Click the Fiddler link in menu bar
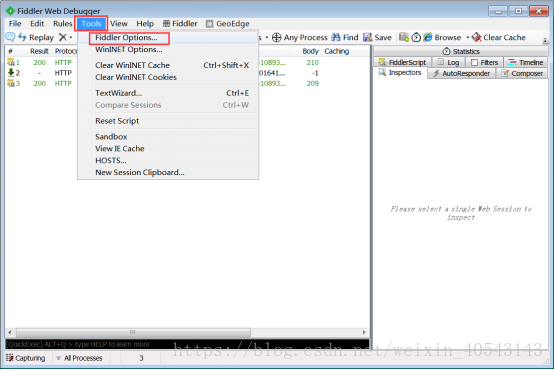 (180, 24)
